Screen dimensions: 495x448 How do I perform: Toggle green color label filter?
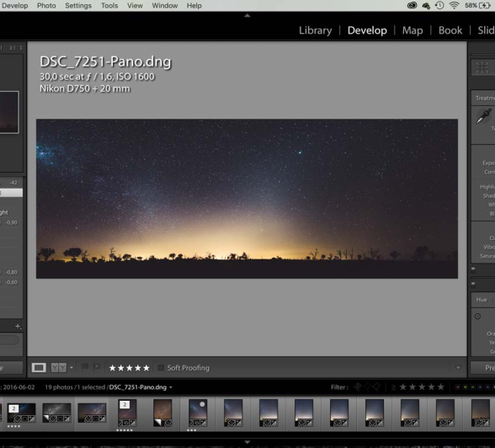pyautogui.click(x=473, y=387)
